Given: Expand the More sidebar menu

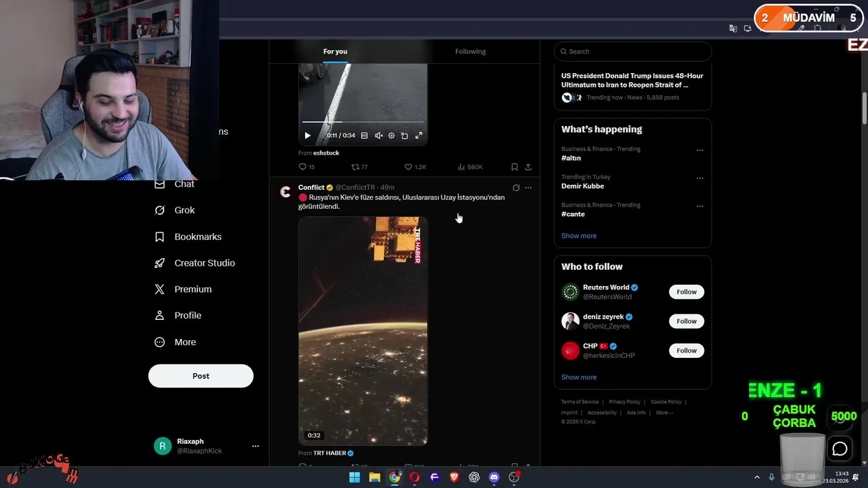Looking at the screenshot, I should pos(176,342).
